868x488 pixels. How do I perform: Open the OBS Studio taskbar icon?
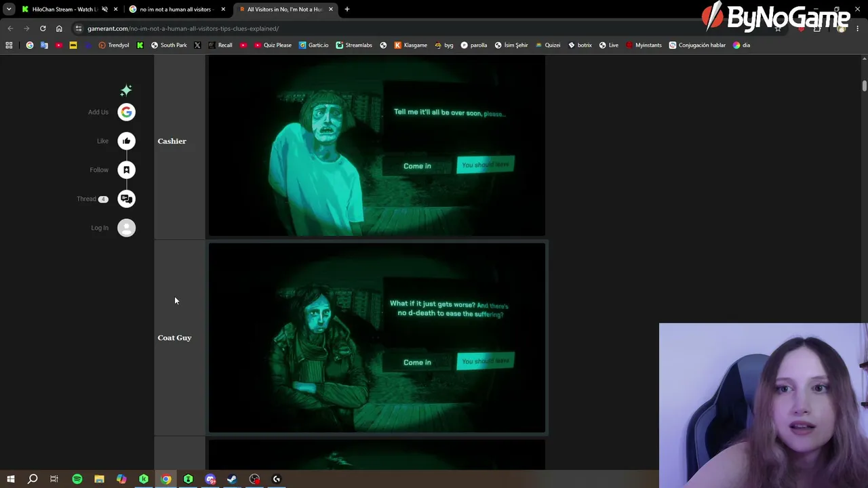(x=254, y=479)
